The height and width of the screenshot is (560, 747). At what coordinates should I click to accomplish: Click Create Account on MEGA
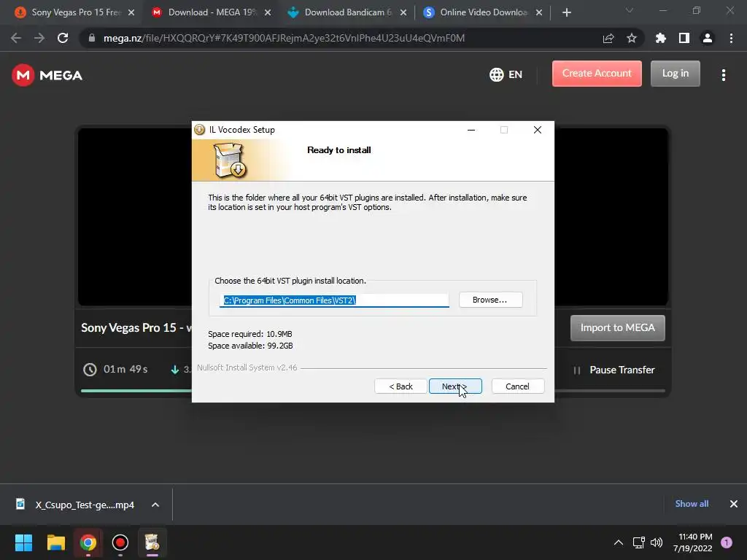tap(597, 74)
